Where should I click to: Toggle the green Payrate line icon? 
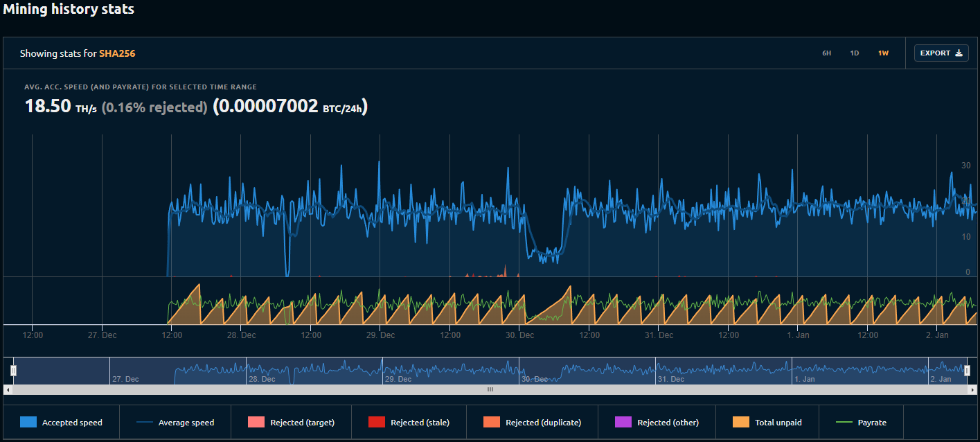844,423
